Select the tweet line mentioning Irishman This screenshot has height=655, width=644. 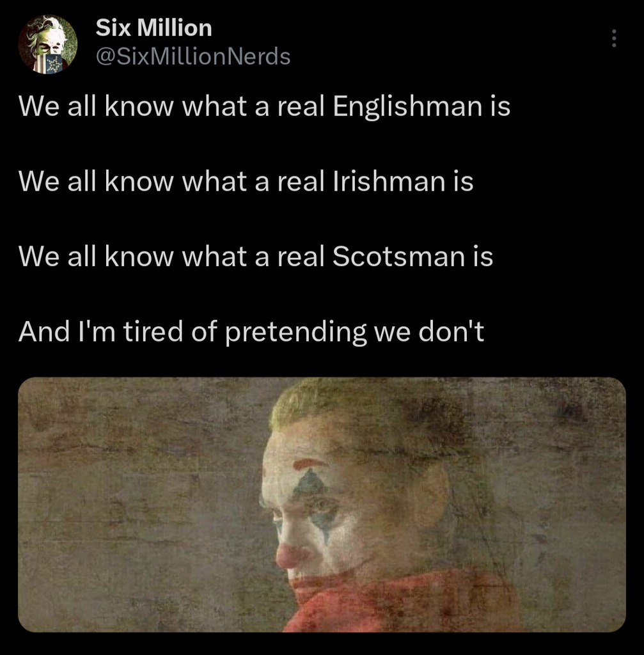click(246, 181)
